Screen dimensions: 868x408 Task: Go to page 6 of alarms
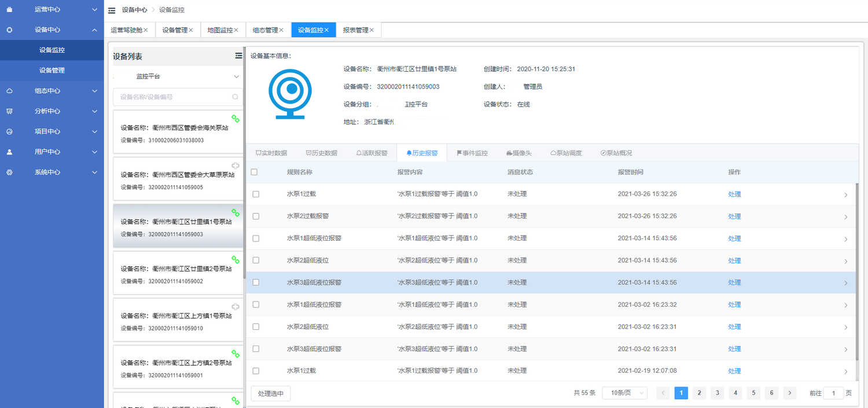tap(771, 393)
